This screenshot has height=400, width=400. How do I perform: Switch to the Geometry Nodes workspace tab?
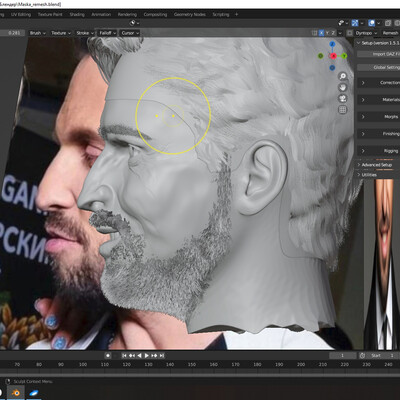click(189, 14)
